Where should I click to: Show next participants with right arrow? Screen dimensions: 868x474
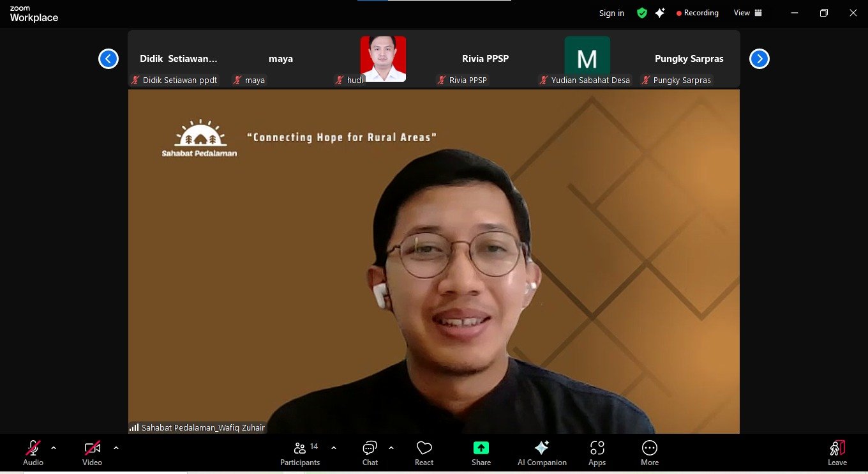[759, 59]
